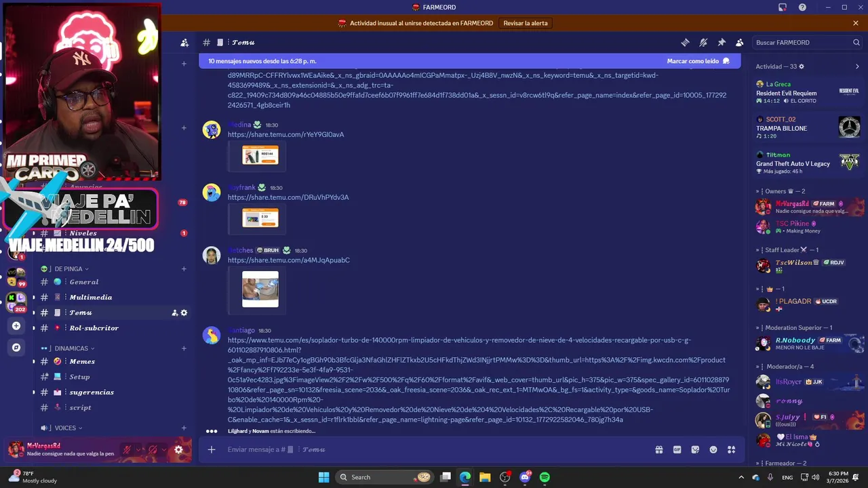
Task: Toggle channel notification bell mute
Action: [703, 42]
